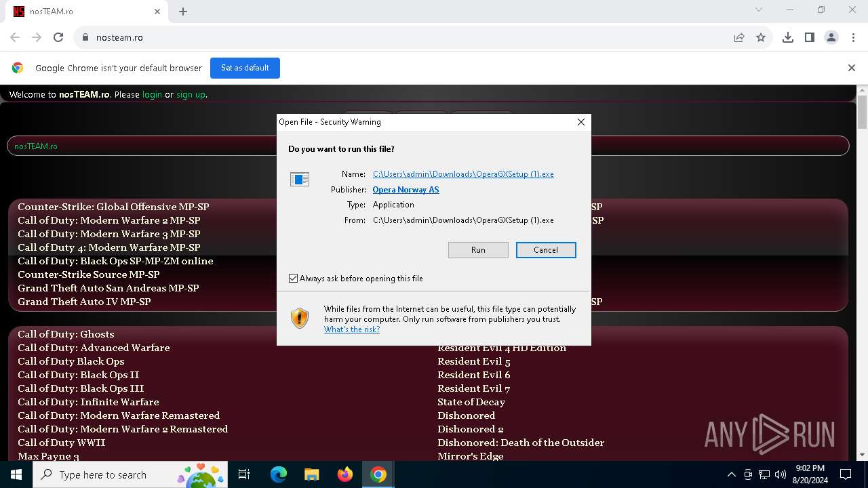Screen dimensions: 868x488
Task: Open Call of Duty: Infinite Warfare
Action: [x=88, y=402]
